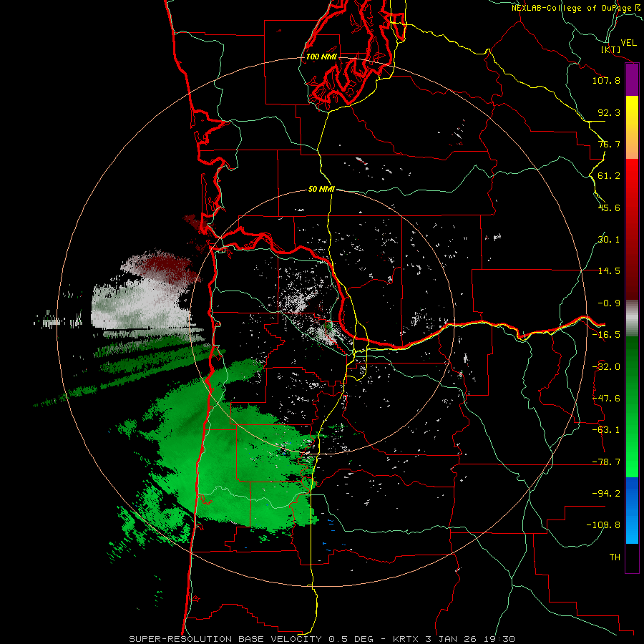Click the purple segment of the color bar
Screen dimensions: 644x644
click(632, 80)
